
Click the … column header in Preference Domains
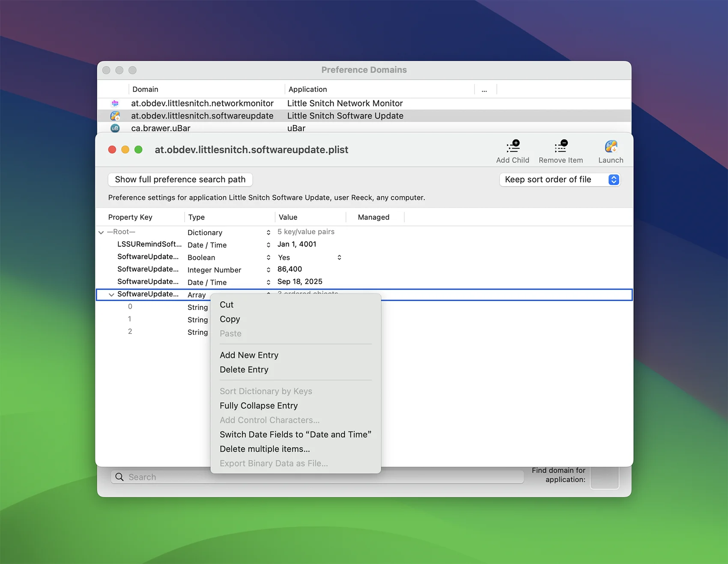pos(485,89)
